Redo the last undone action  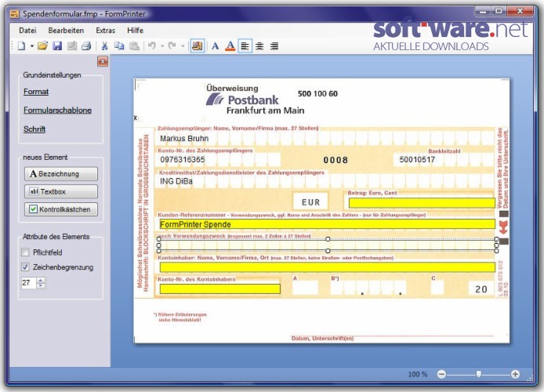click(172, 46)
